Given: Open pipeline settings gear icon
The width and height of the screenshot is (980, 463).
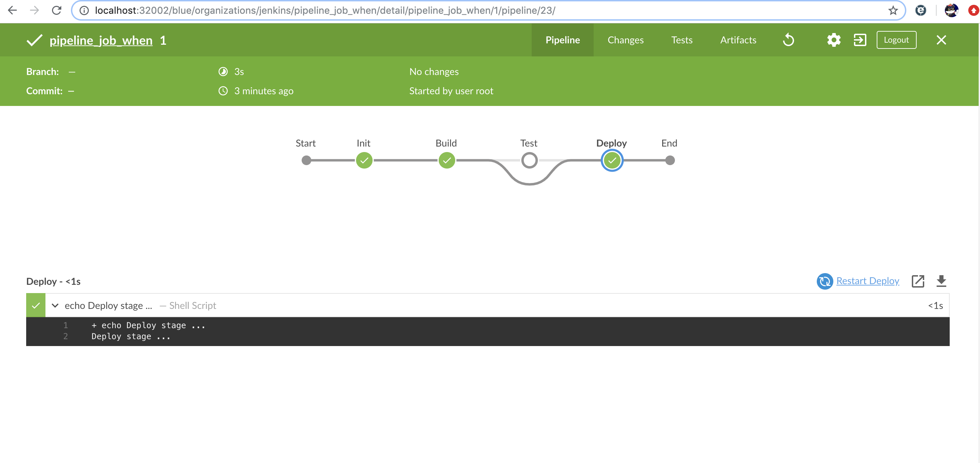Looking at the screenshot, I should [833, 40].
